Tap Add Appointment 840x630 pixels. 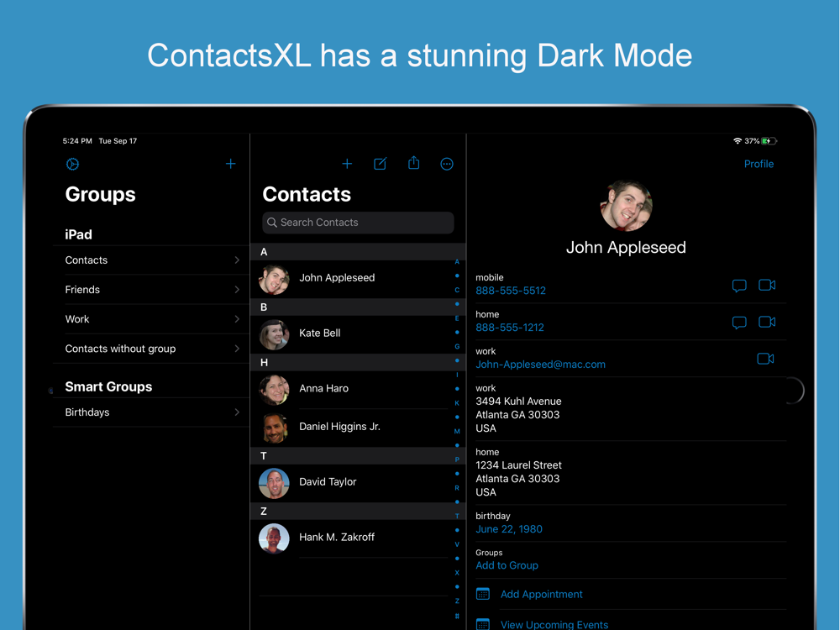coord(541,594)
